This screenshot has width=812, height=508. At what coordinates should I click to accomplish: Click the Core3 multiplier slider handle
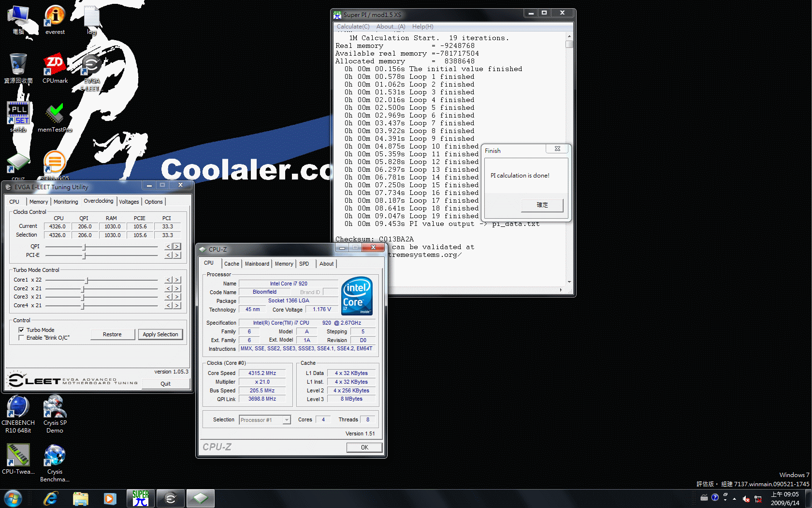(x=83, y=297)
